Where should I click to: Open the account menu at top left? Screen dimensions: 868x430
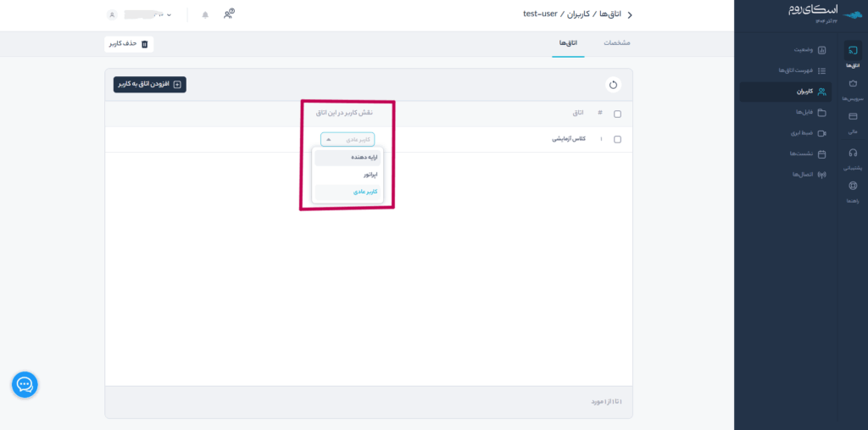point(140,15)
